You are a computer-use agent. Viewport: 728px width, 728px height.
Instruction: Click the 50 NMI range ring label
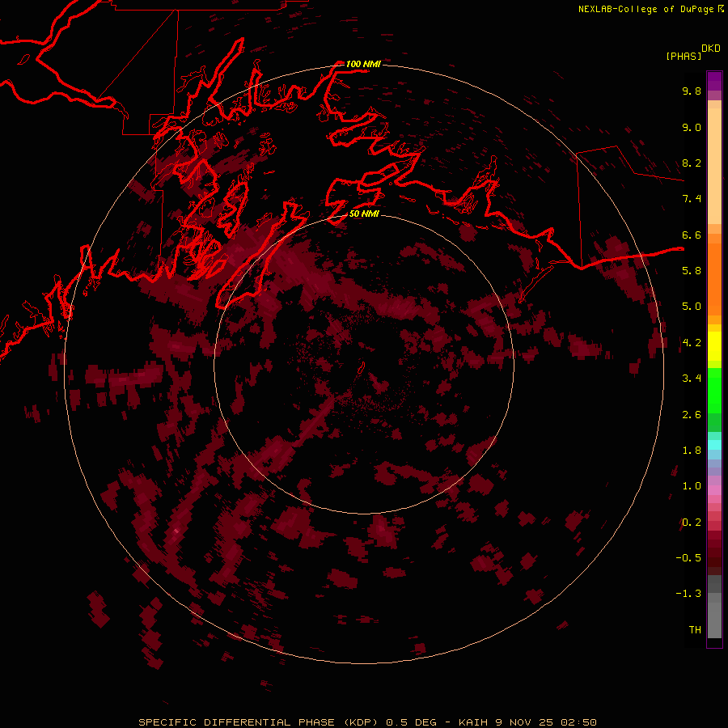tap(364, 214)
